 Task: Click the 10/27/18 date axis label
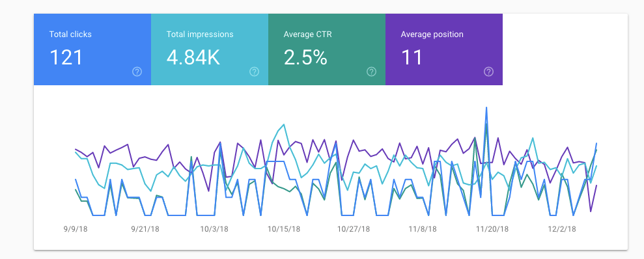click(353, 229)
